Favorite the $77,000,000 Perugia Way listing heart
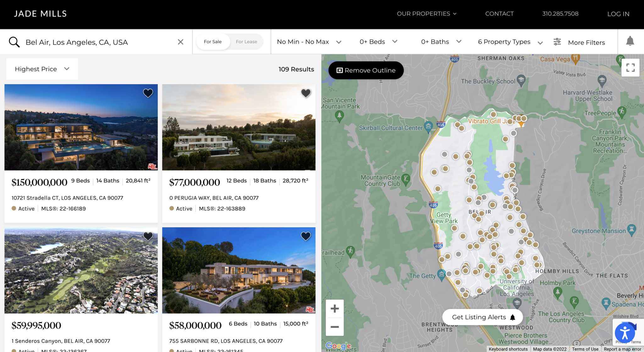This screenshot has width=644, height=352. pos(305,93)
